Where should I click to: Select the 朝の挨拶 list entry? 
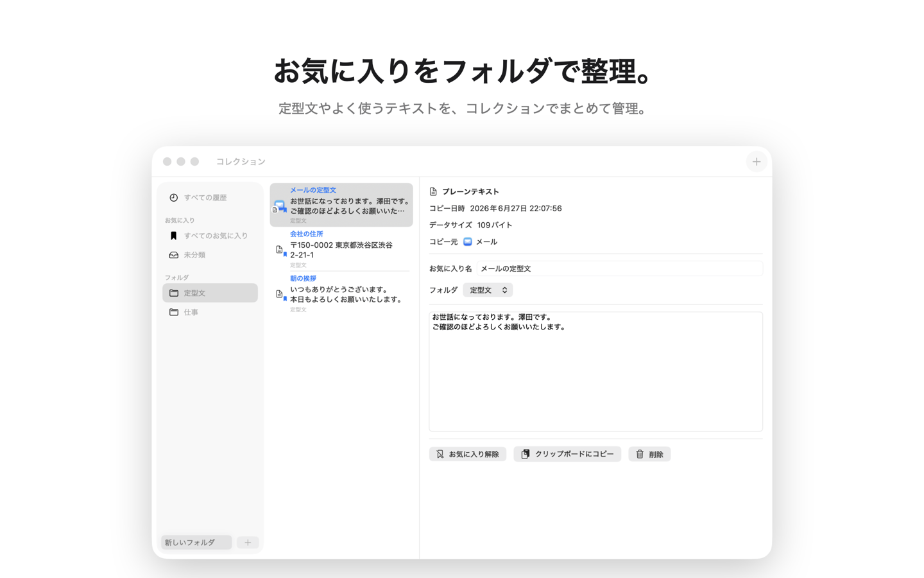coord(341,293)
